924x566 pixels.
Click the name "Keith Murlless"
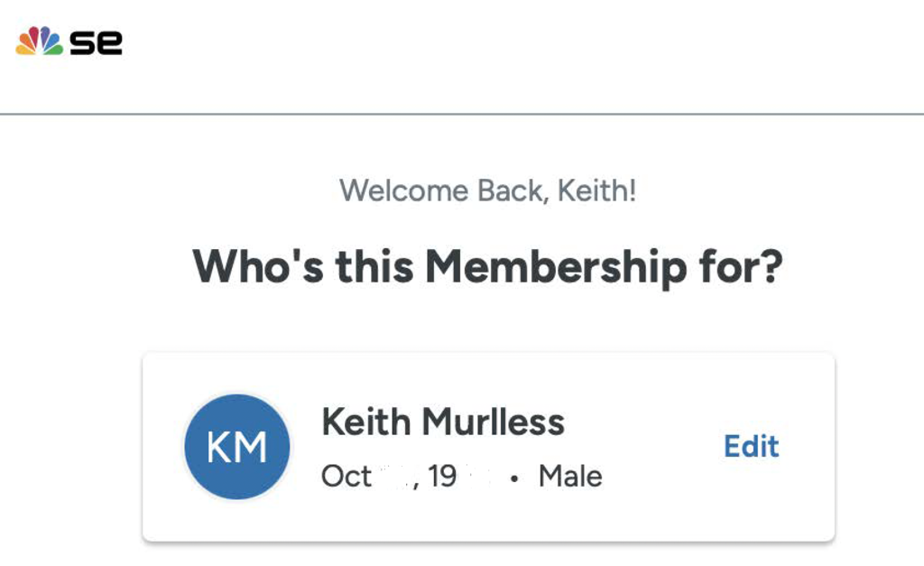443,421
